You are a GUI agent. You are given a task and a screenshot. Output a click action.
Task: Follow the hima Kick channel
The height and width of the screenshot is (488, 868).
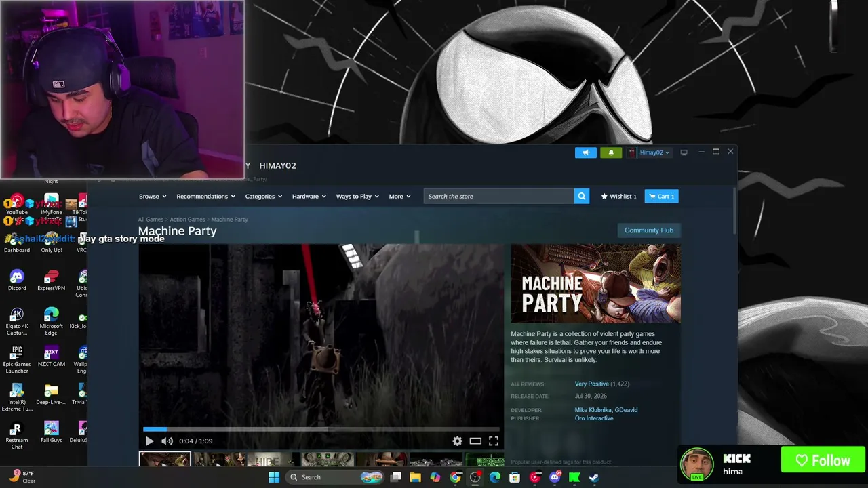point(823,460)
